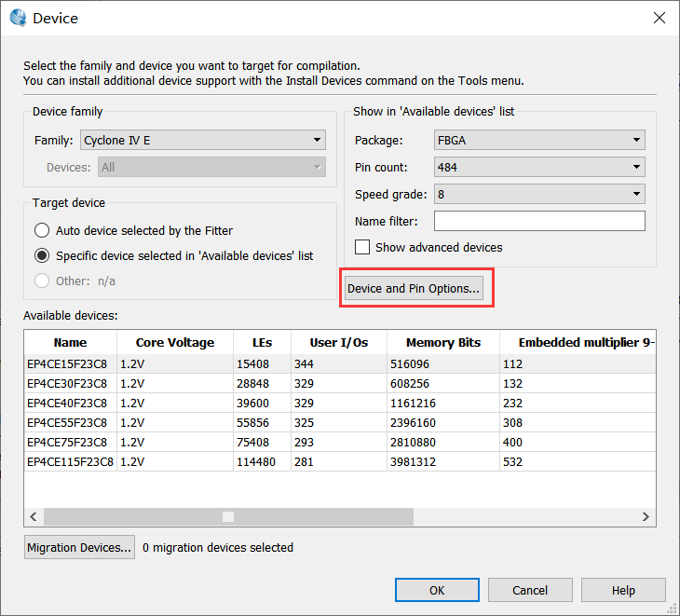Click the Quartus app icon in title bar

click(x=18, y=18)
